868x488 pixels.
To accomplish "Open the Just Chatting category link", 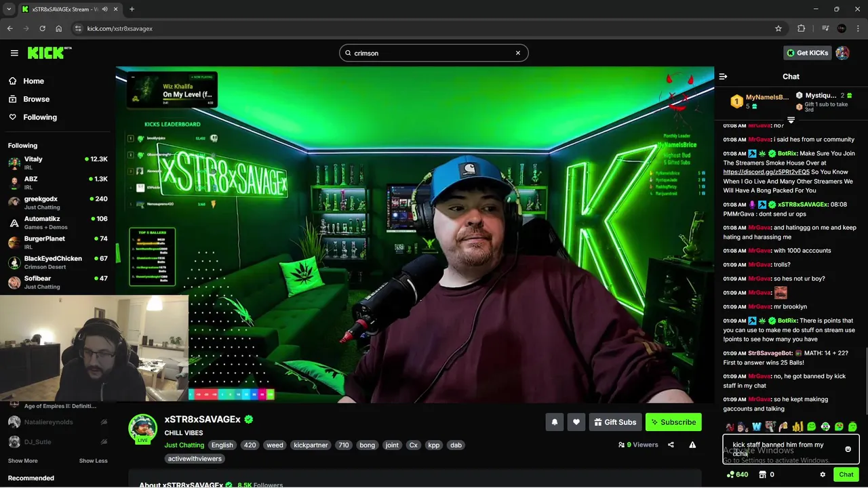I will click(184, 445).
